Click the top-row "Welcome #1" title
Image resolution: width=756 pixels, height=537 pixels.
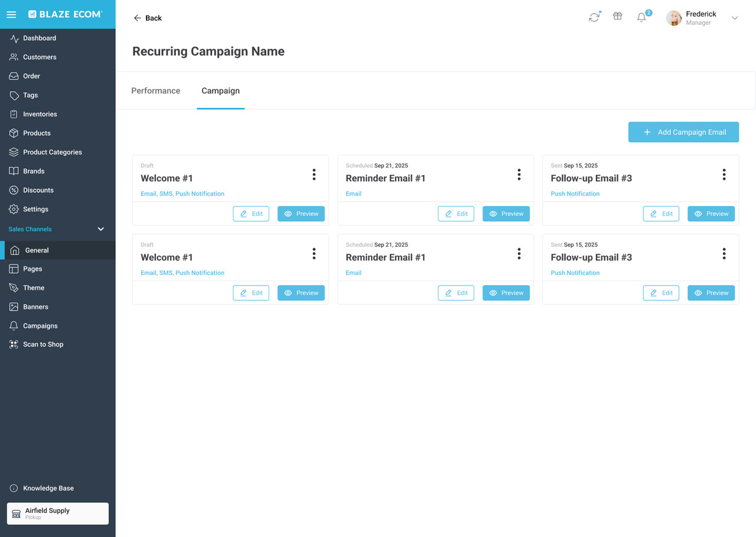pyautogui.click(x=167, y=178)
